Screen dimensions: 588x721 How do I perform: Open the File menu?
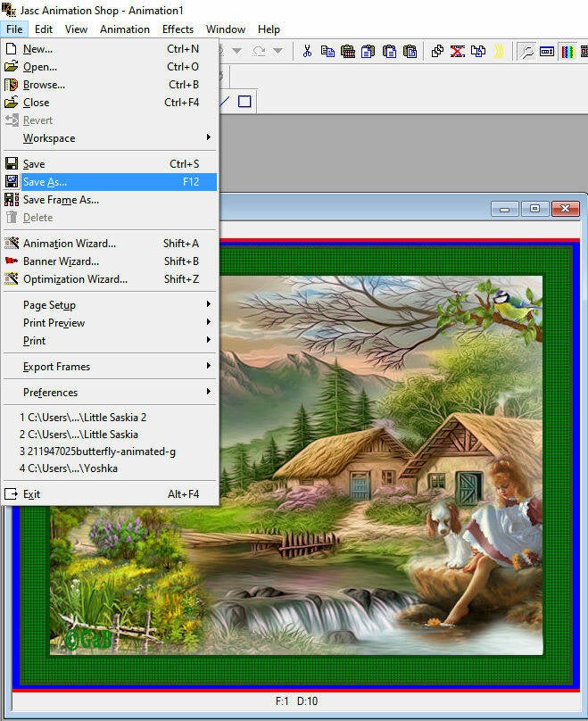(x=14, y=29)
